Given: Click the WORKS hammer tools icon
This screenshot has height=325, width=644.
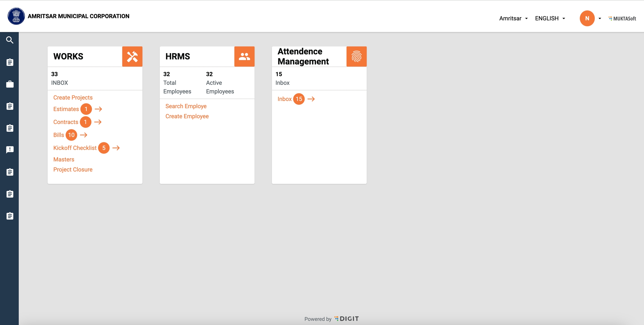Looking at the screenshot, I should click(132, 57).
